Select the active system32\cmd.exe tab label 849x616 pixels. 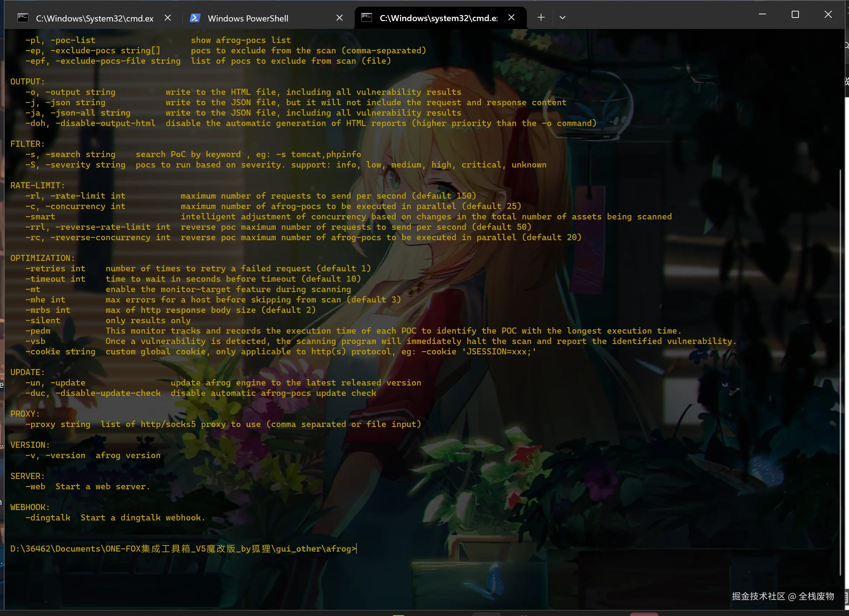click(x=438, y=18)
